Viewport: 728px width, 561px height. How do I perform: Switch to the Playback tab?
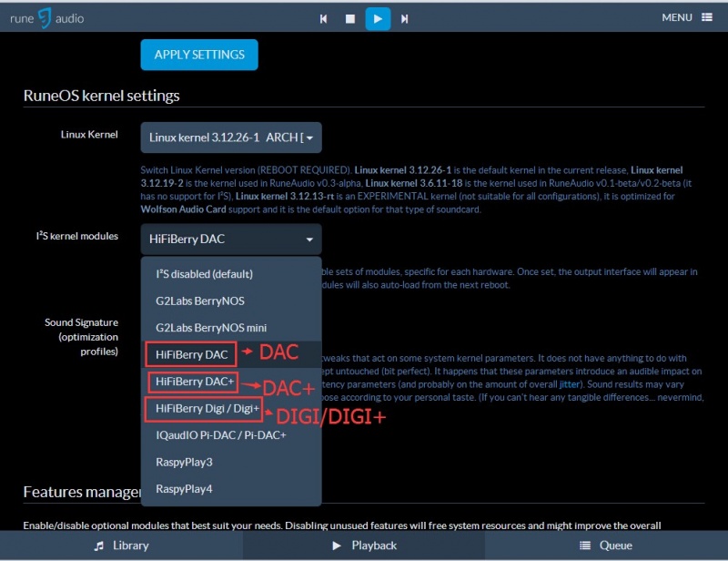point(365,546)
